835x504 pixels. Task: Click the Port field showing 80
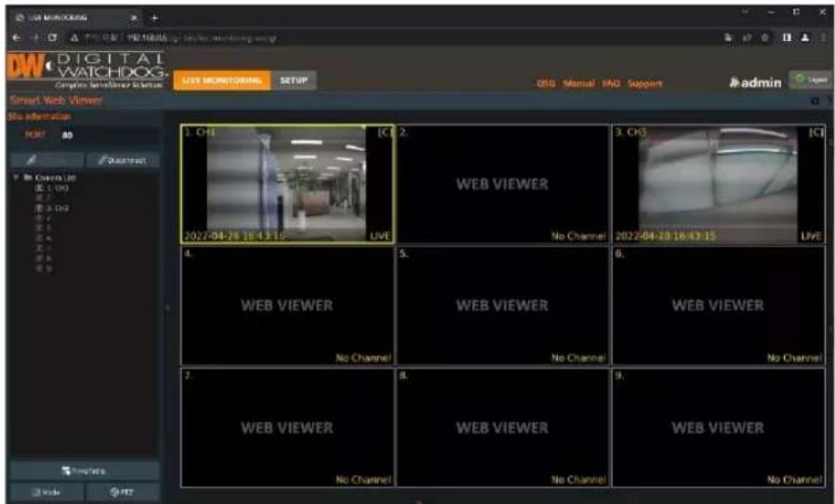(x=109, y=136)
